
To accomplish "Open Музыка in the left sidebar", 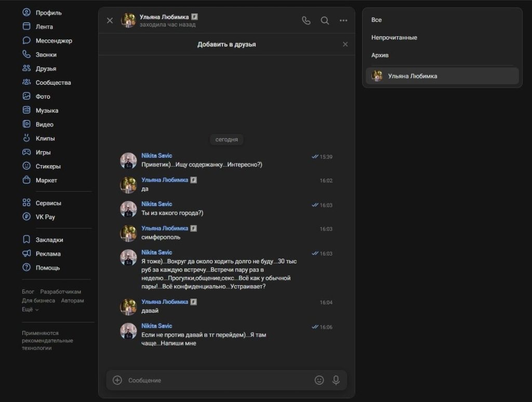I will 47,111.
